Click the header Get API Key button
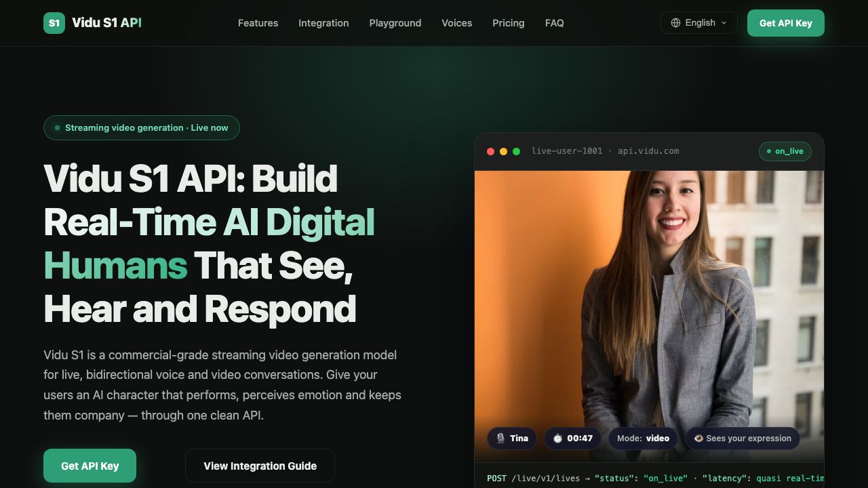Screen dimensions: 868x488 (786, 23)
